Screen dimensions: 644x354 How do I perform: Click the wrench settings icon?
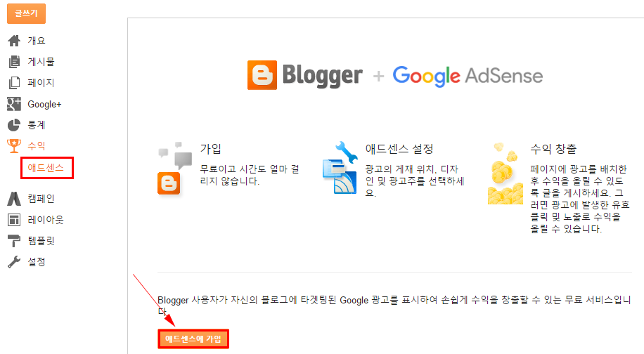click(14, 262)
